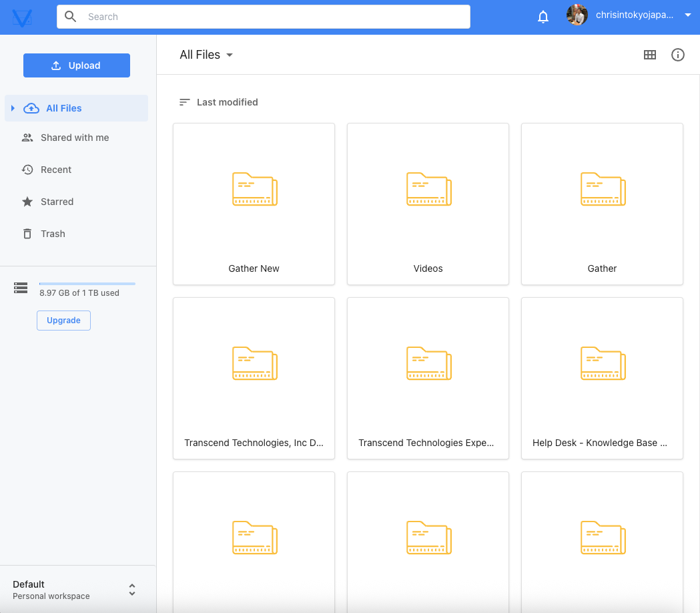Switch to the grid/list view toggle icon
This screenshot has width=700, height=613.
click(x=650, y=55)
